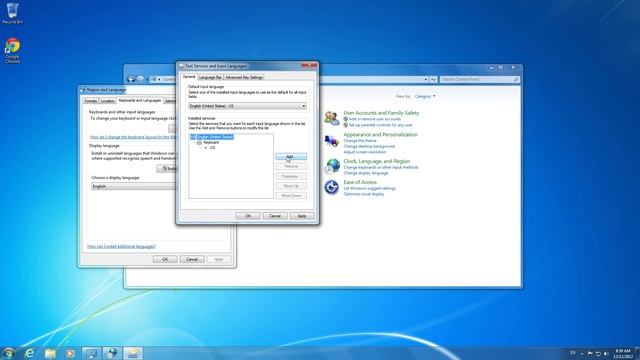Click the Add button in Text Services
The image size is (640, 360).
291,157
